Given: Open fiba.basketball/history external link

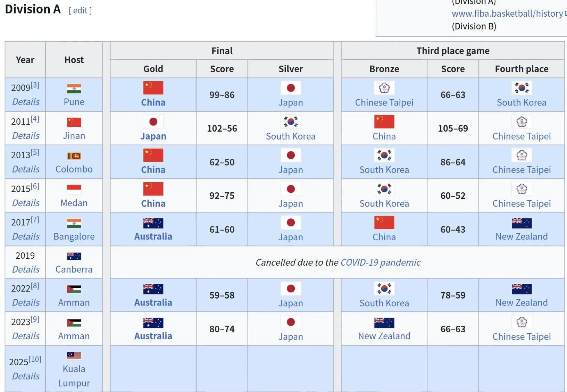Looking at the screenshot, I should coord(507,14).
